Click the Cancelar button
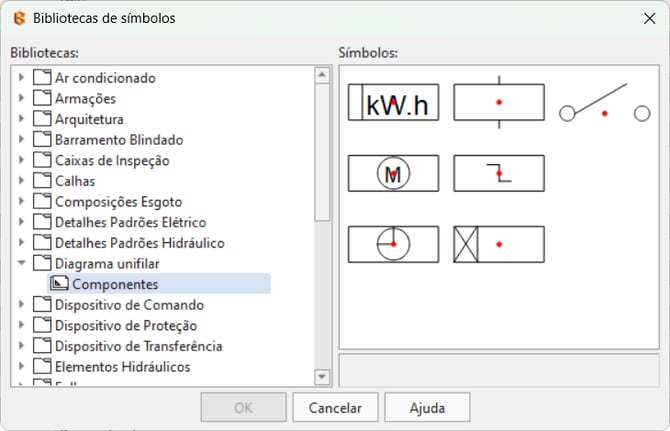This screenshot has width=670, height=431. pos(334,407)
